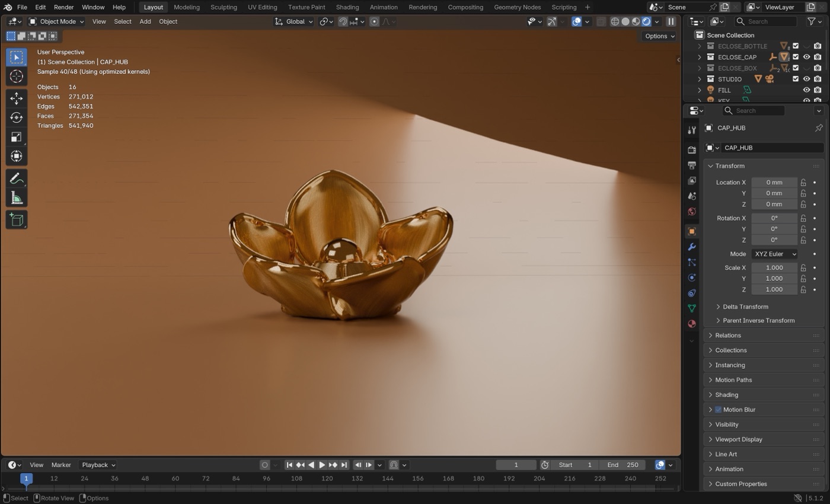Hide the ECLOSE_CAP collection with its eye icon
830x504 pixels.
pos(806,57)
